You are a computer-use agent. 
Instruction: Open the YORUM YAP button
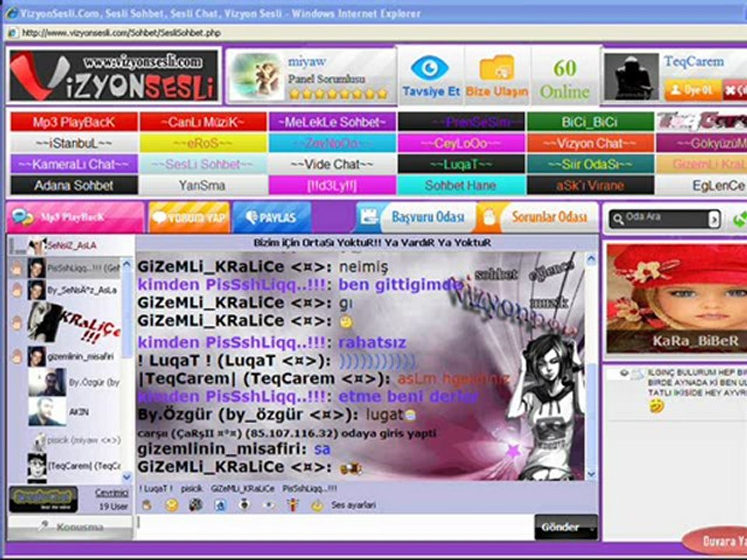click(189, 217)
